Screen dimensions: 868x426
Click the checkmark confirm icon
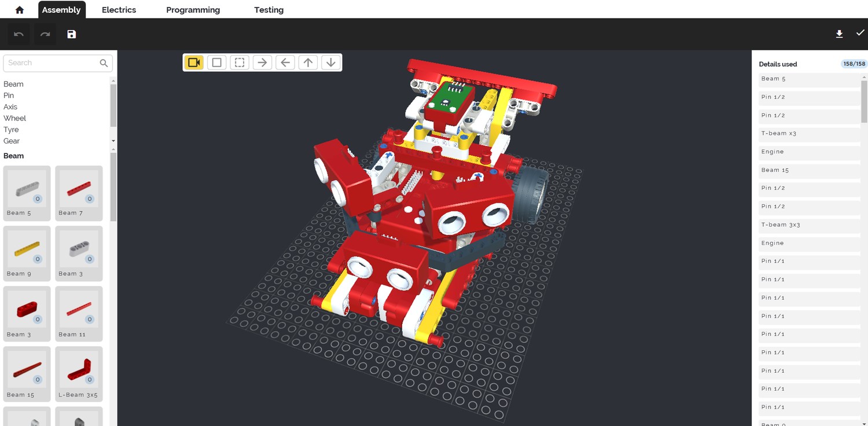click(x=860, y=33)
